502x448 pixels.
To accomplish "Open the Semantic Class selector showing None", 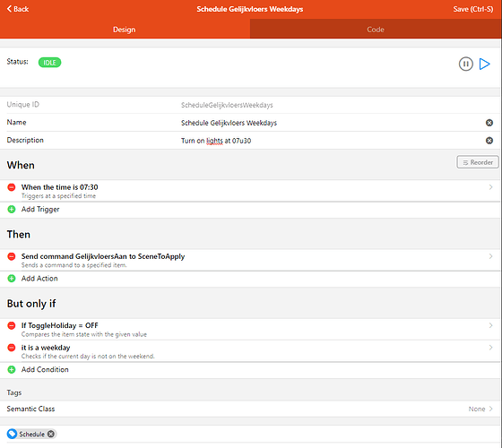I will point(480,409).
